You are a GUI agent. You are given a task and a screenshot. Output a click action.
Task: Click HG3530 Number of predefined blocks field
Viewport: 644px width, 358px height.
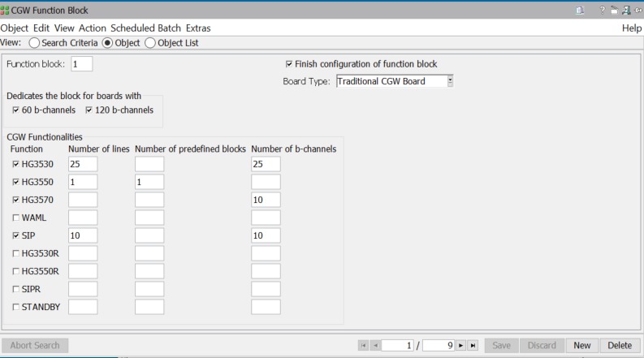click(149, 164)
